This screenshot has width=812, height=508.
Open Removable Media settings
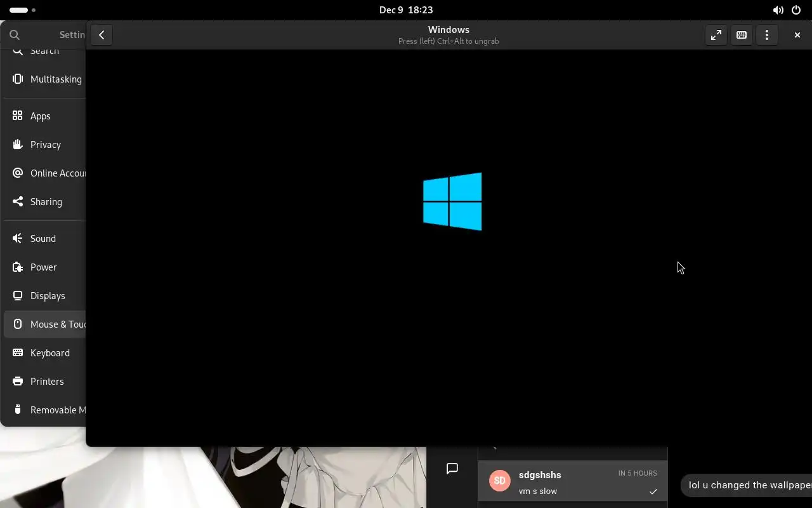click(44, 410)
